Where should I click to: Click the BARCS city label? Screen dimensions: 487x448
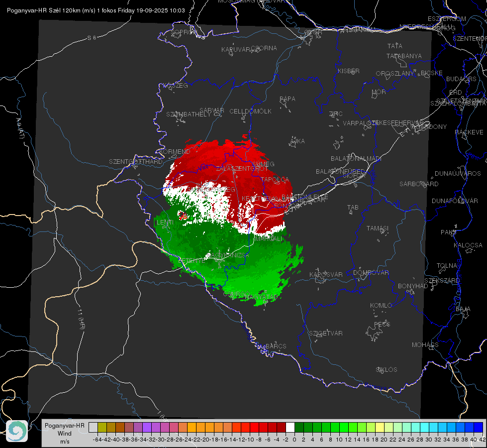coord(276,346)
